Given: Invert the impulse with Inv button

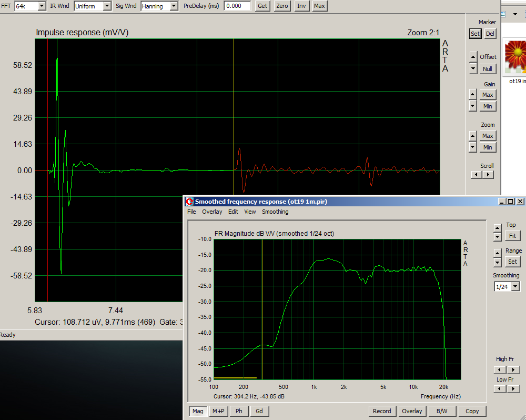Looking at the screenshot, I should tap(301, 6).
